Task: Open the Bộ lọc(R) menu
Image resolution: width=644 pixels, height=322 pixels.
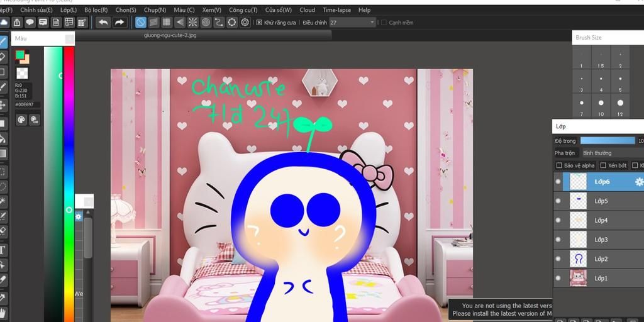Action: [96, 10]
